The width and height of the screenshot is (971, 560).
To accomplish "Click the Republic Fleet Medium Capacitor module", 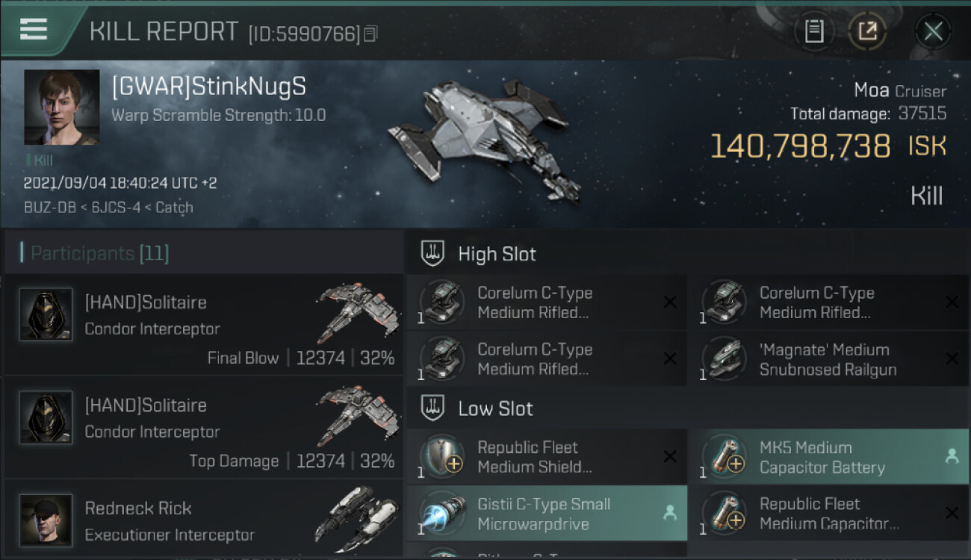I will pyautogui.click(x=828, y=514).
